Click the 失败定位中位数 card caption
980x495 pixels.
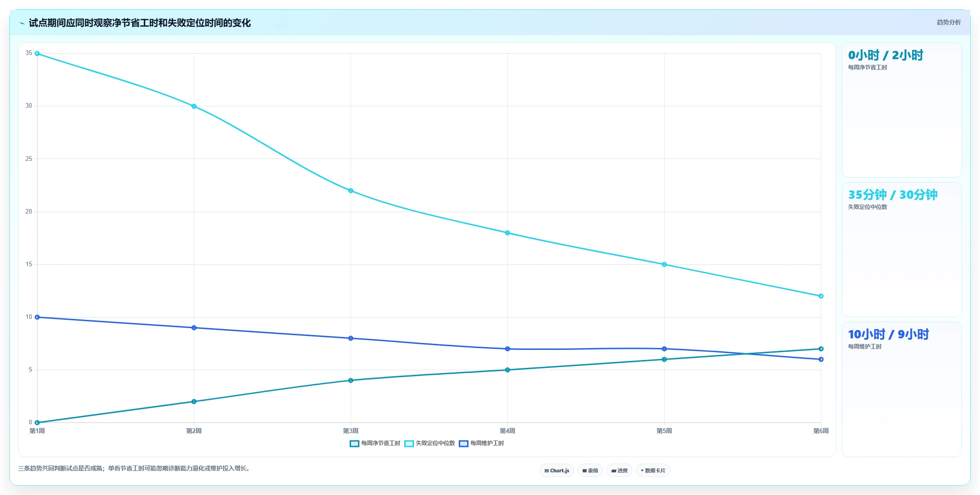[867, 207]
